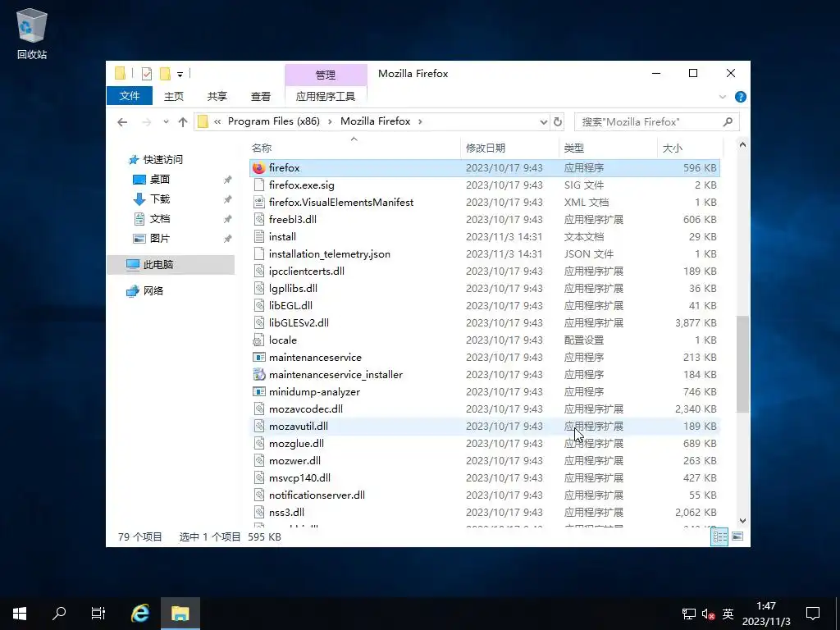
Task: Click the muted volume tray icon
Action: tap(708, 614)
